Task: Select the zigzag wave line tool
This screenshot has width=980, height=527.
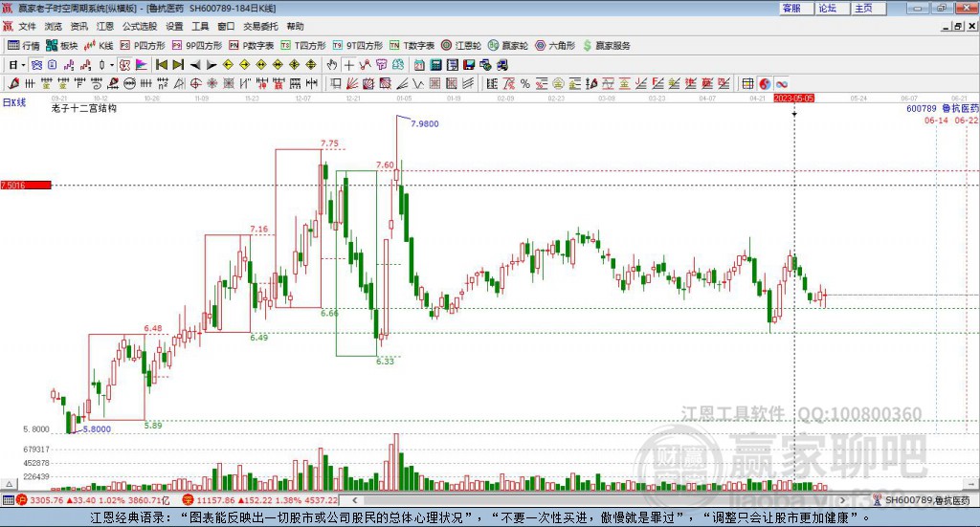Action: click(x=417, y=83)
